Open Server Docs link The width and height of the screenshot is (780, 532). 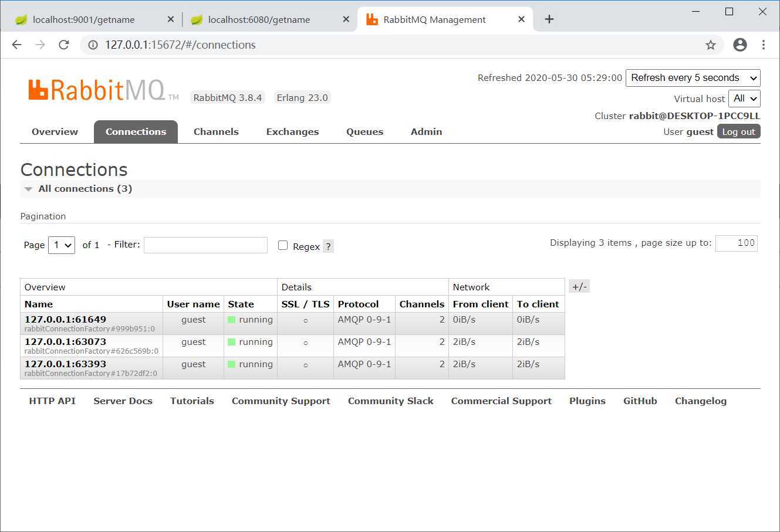[x=123, y=401]
